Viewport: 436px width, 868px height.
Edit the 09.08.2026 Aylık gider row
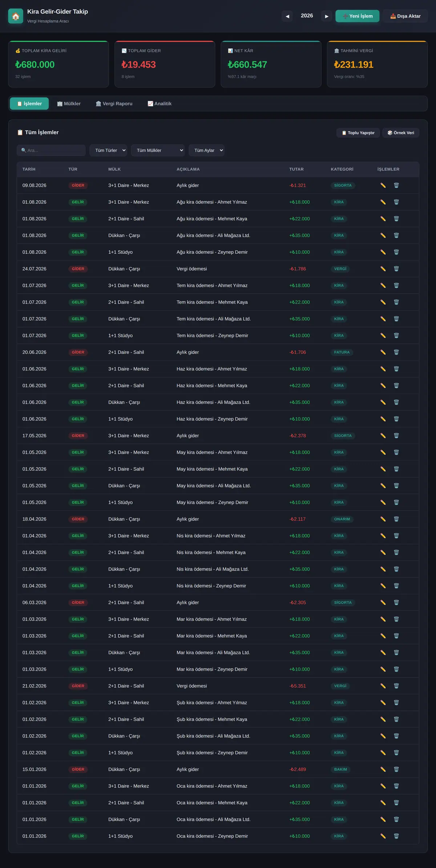(383, 186)
